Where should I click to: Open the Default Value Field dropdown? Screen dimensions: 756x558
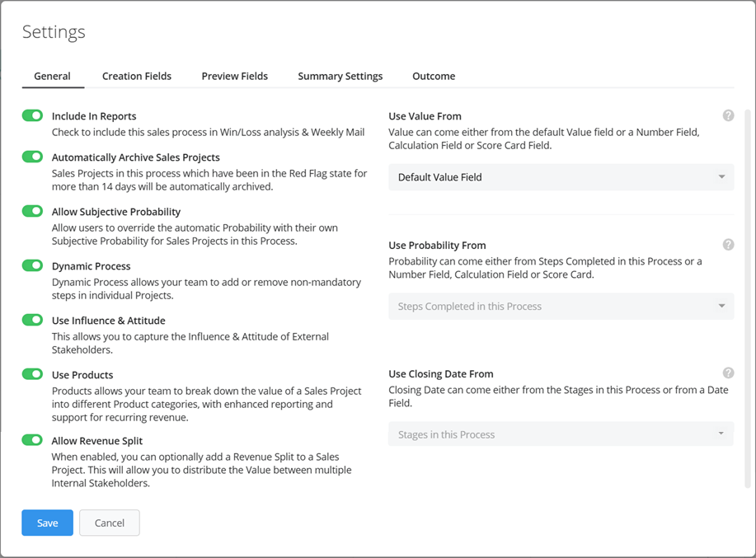tap(561, 177)
